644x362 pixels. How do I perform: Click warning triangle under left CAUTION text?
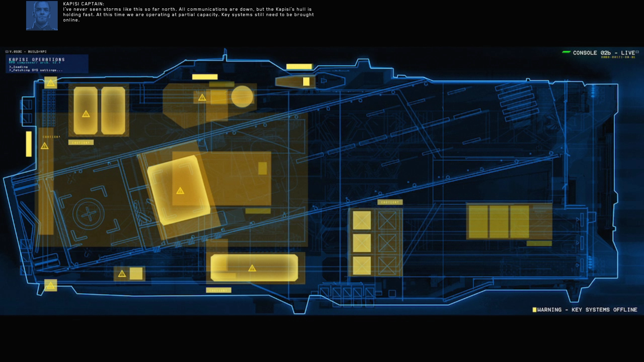[45, 146]
